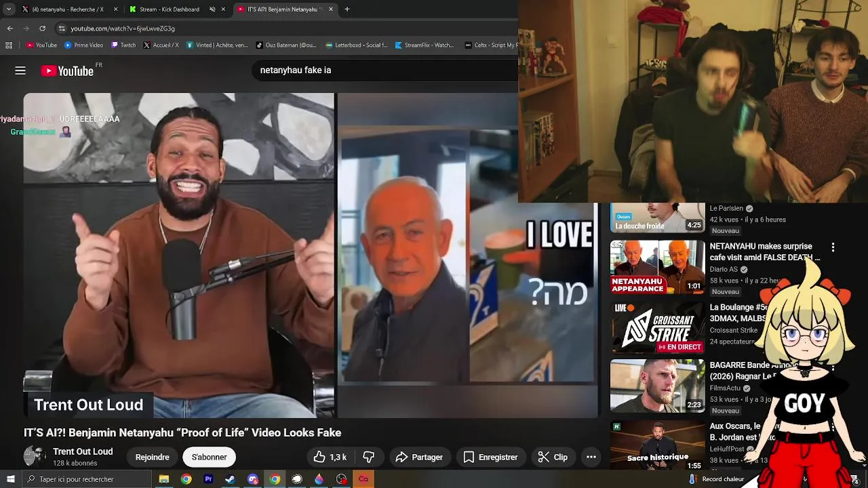Screen dimensions: 868x488
Task: Open the Celtx Script bookmark
Action: point(491,45)
